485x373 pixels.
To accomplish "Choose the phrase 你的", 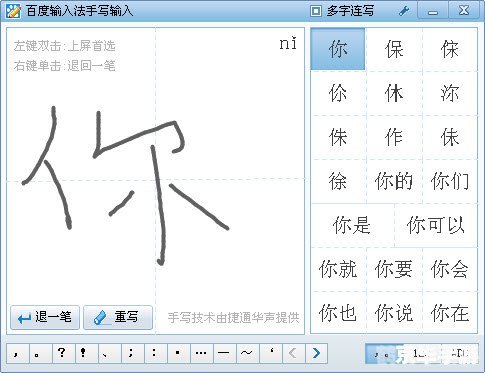I will click(394, 181).
